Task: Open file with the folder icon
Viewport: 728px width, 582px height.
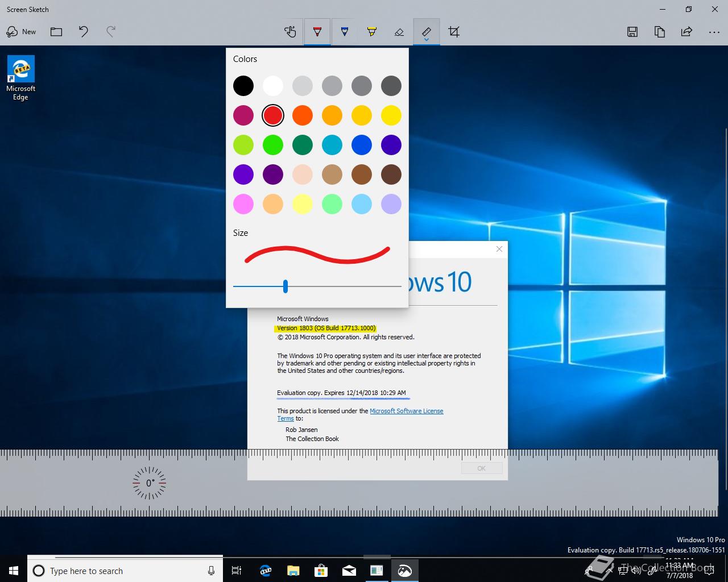Action: (56, 32)
